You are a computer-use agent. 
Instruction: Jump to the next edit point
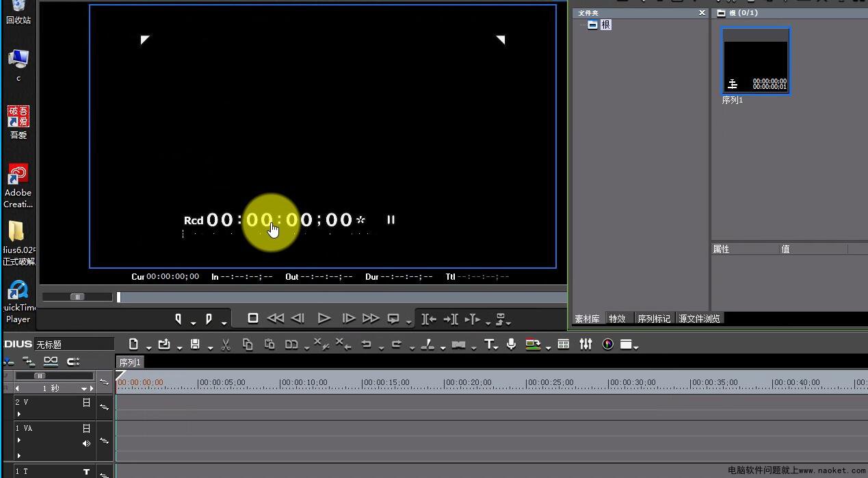point(451,319)
